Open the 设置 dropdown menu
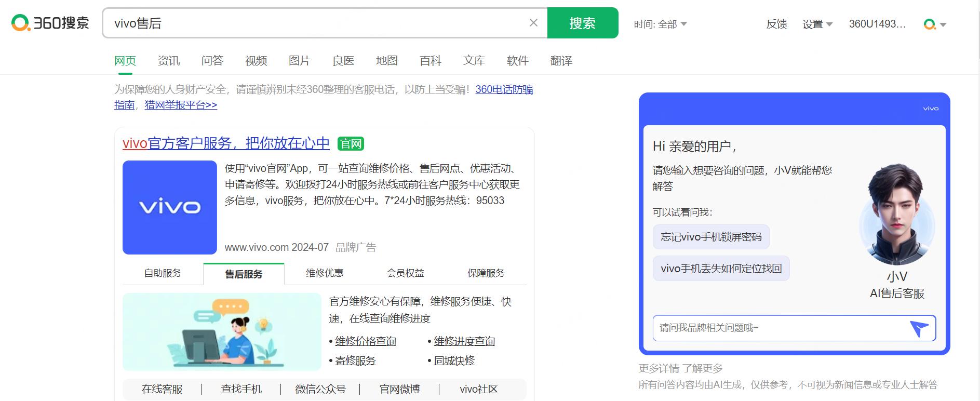The height and width of the screenshot is (401, 980). click(x=817, y=24)
